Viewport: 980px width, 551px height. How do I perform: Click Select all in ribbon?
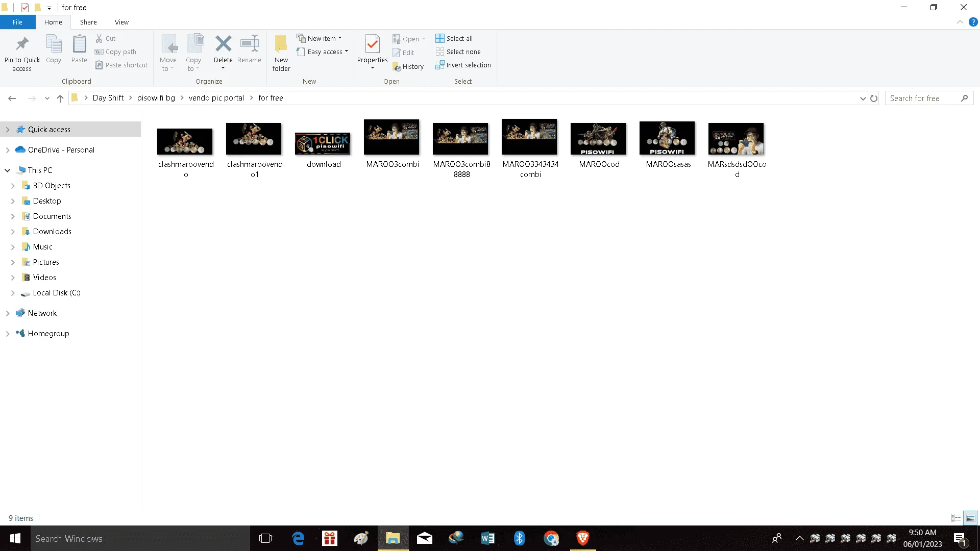tap(454, 38)
